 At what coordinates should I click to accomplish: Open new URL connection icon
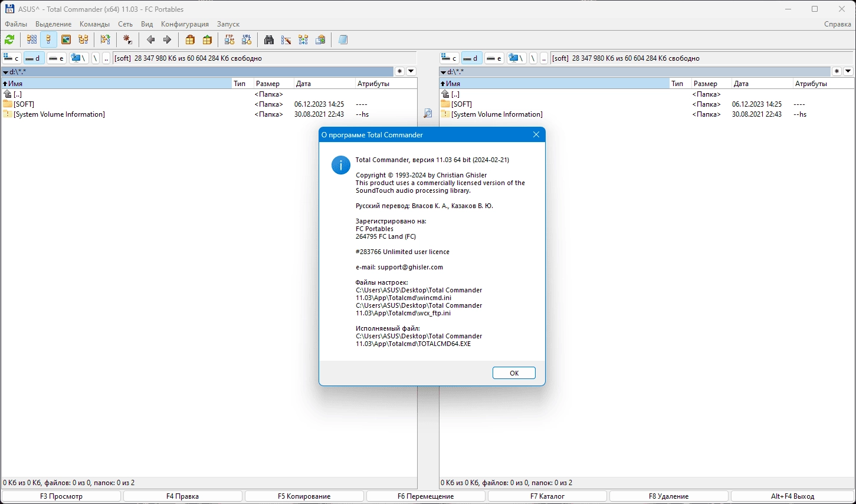247,39
